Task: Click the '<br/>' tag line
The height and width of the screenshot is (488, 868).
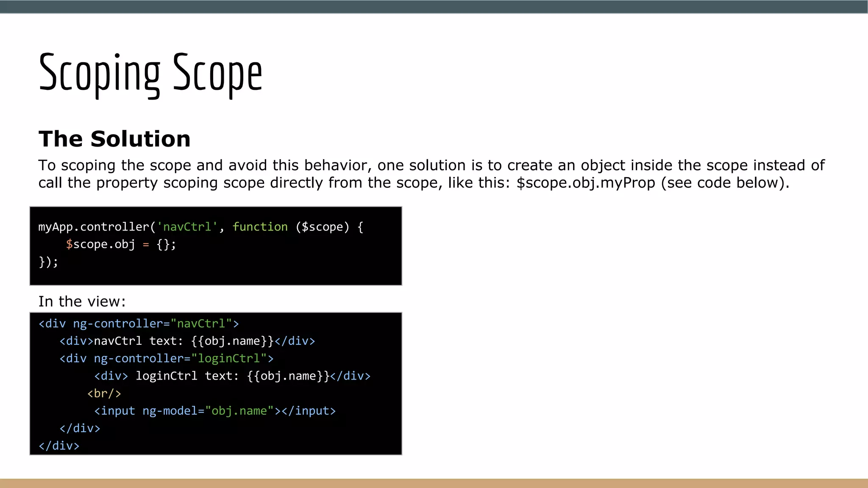Action: coord(104,394)
